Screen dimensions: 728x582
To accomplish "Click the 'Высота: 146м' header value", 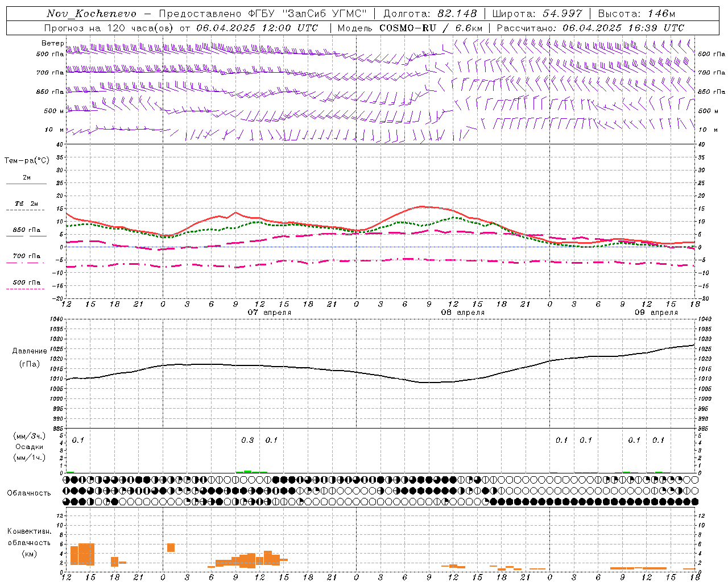I will (x=636, y=14).
